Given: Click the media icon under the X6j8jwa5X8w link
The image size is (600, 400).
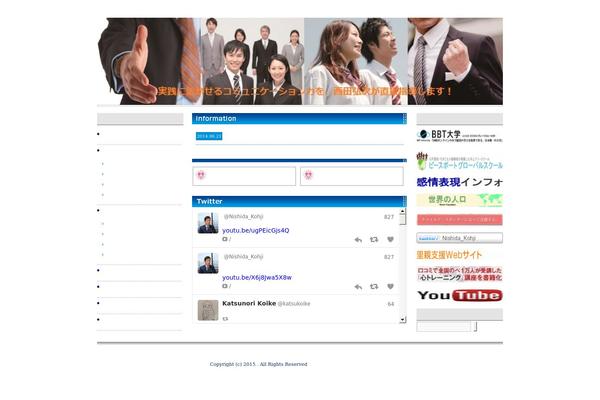Looking at the screenshot, I should 225,286.
